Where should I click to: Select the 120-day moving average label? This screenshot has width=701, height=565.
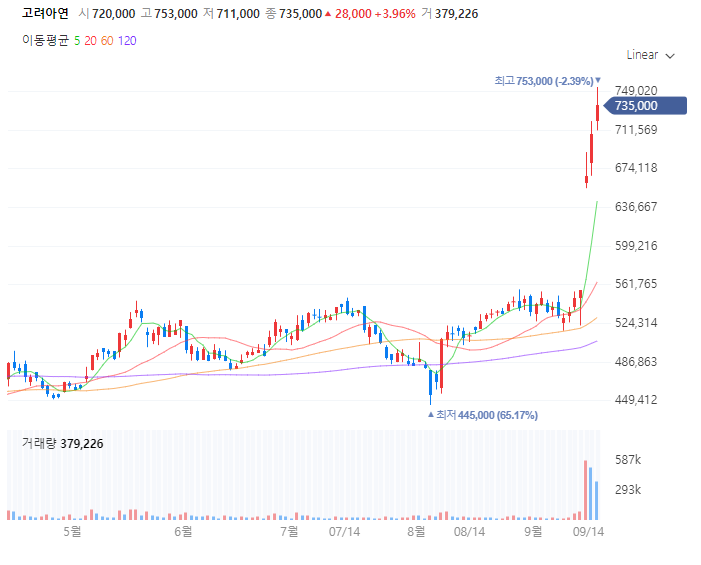(x=127, y=41)
